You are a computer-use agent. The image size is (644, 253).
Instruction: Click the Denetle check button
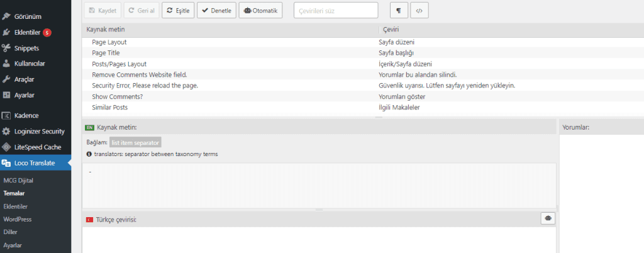217,11
